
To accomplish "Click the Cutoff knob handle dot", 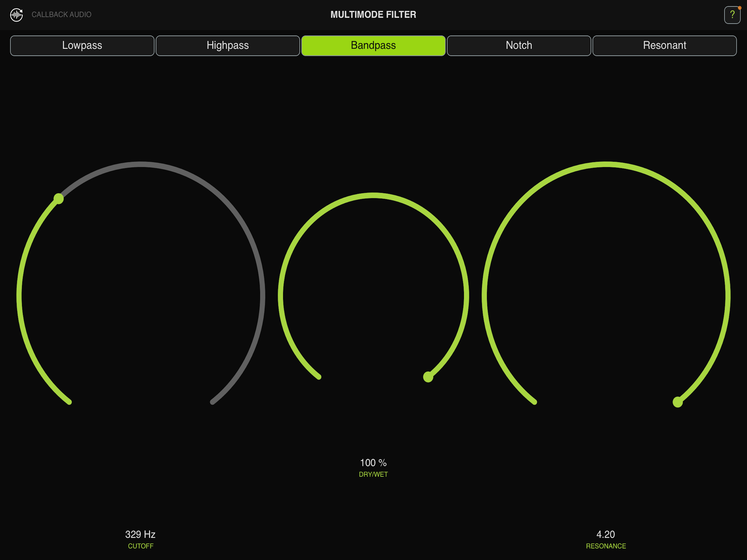I will point(59,199).
